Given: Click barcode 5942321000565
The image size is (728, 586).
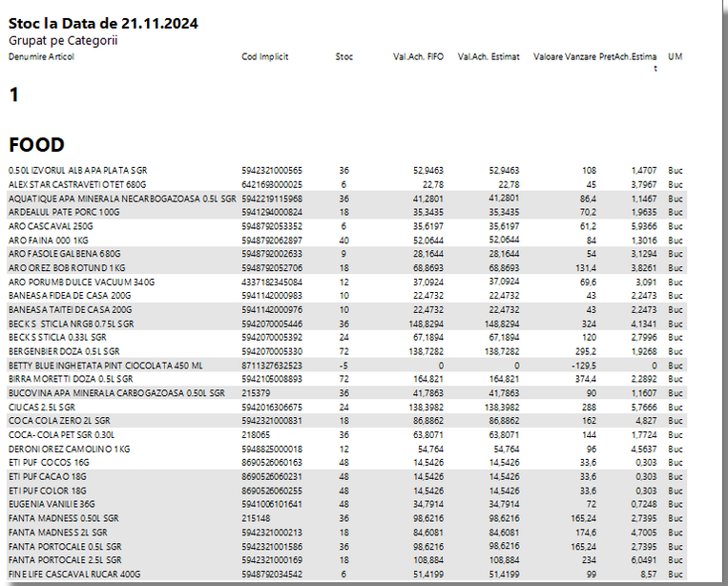Looking at the screenshot, I should click(x=272, y=171).
